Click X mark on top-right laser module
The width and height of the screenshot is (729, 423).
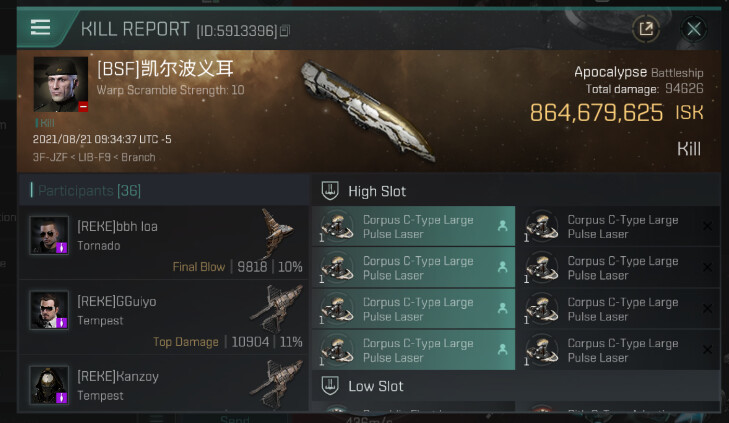pos(707,226)
